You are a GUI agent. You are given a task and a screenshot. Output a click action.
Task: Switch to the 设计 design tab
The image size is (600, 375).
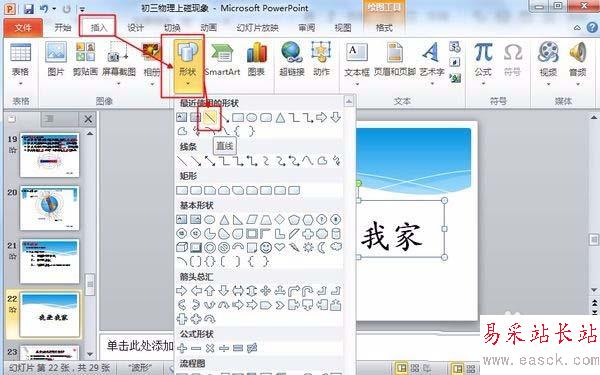[x=135, y=28]
